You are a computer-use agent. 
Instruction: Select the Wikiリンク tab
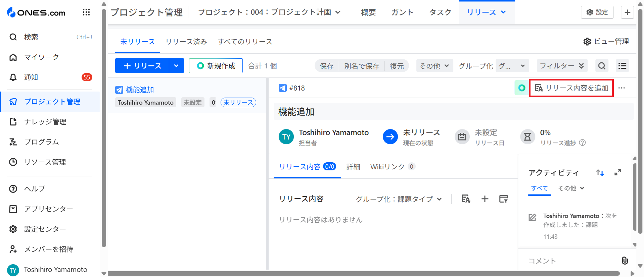pos(393,167)
